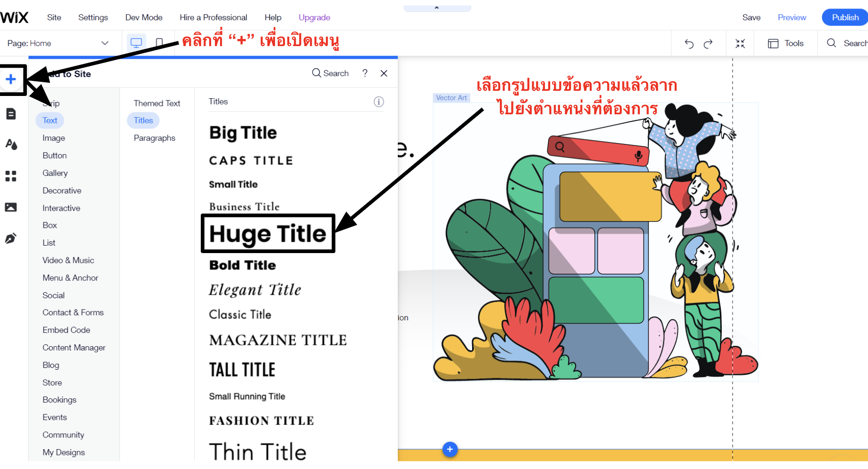The image size is (868, 469).
Task: Open the Site menu
Action: pyautogui.click(x=54, y=17)
